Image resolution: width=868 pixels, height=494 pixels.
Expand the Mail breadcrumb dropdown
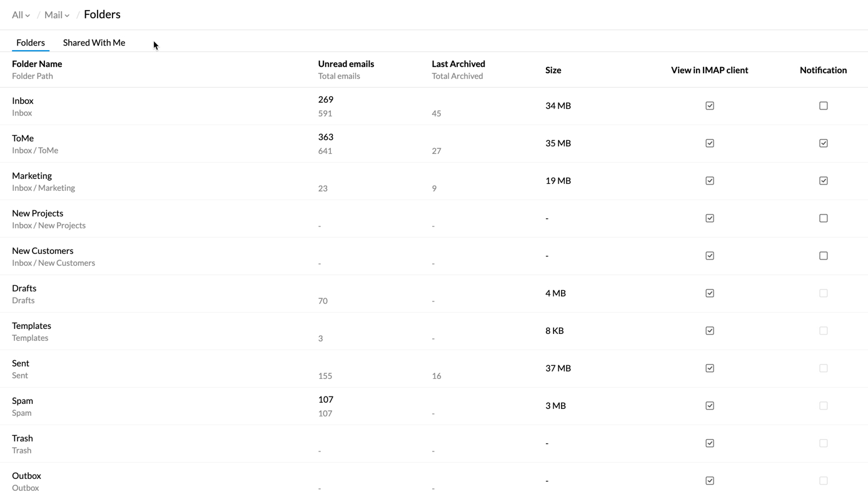click(x=56, y=15)
